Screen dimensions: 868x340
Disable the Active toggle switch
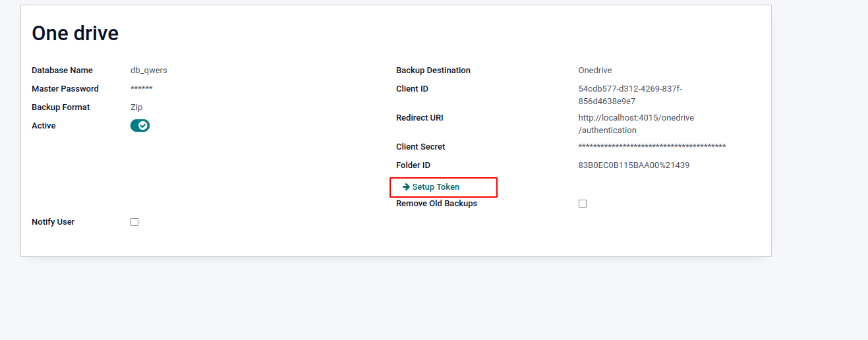click(x=140, y=126)
